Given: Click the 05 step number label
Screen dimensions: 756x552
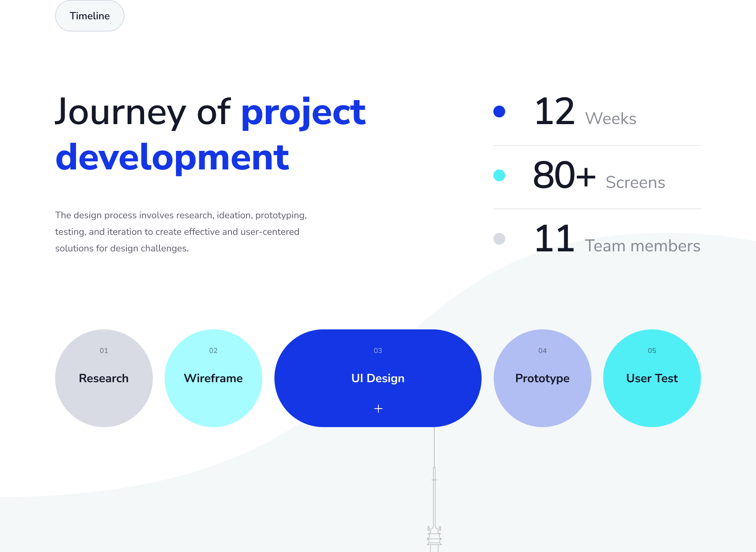Looking at the screenshot, I should pyautogui.click(x=652, y=351).
